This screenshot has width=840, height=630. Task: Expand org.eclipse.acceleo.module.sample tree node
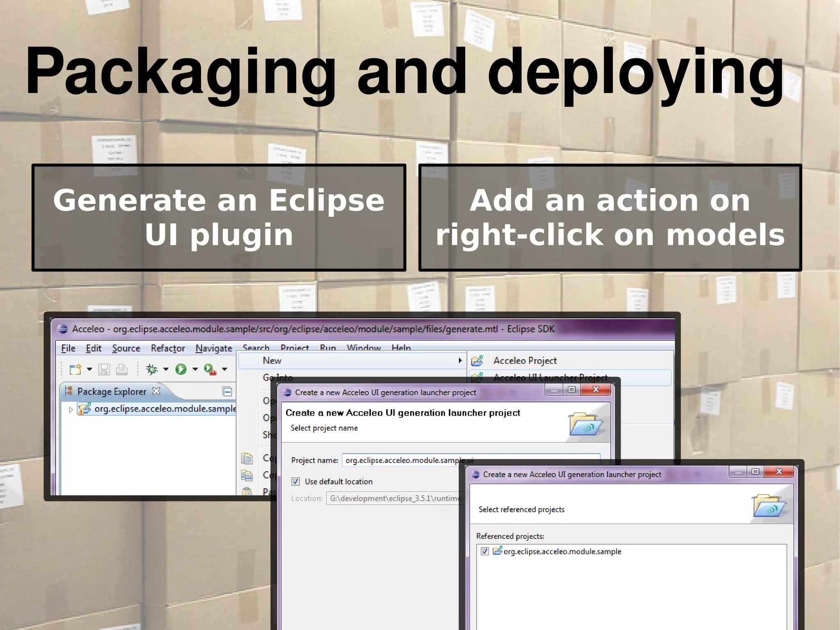pos(71,409)
